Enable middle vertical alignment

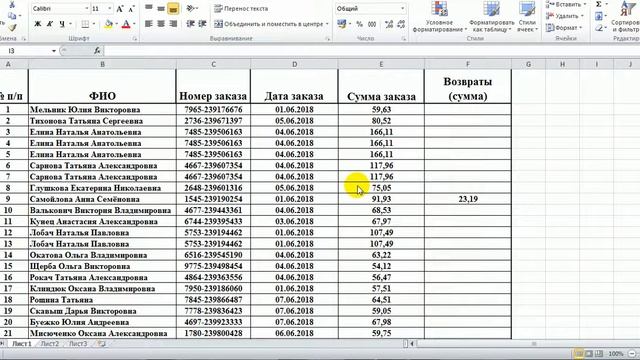click(x=161, y=8)
